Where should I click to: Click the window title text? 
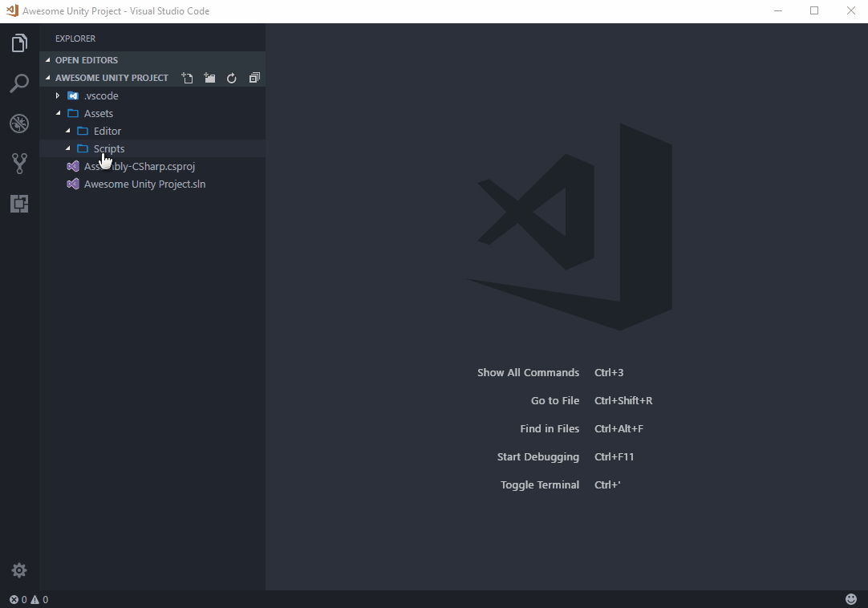coord(116,11)
